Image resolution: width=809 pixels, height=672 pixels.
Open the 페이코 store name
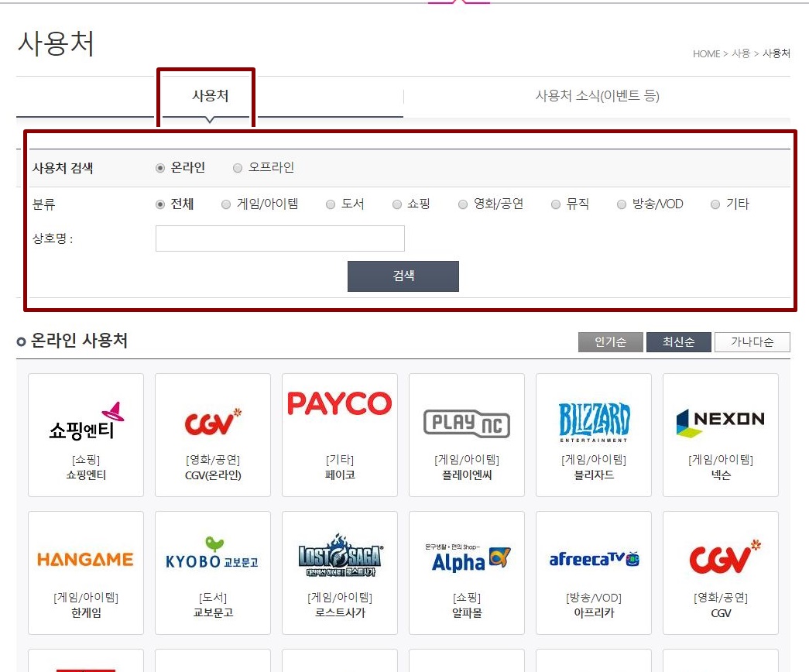(x=340, y=475)
